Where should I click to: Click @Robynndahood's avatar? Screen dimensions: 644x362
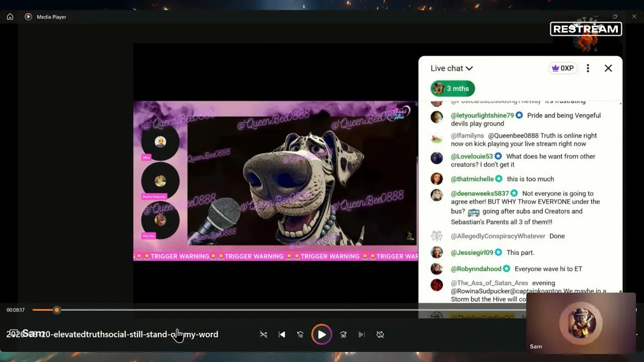[x=437, y=269]
